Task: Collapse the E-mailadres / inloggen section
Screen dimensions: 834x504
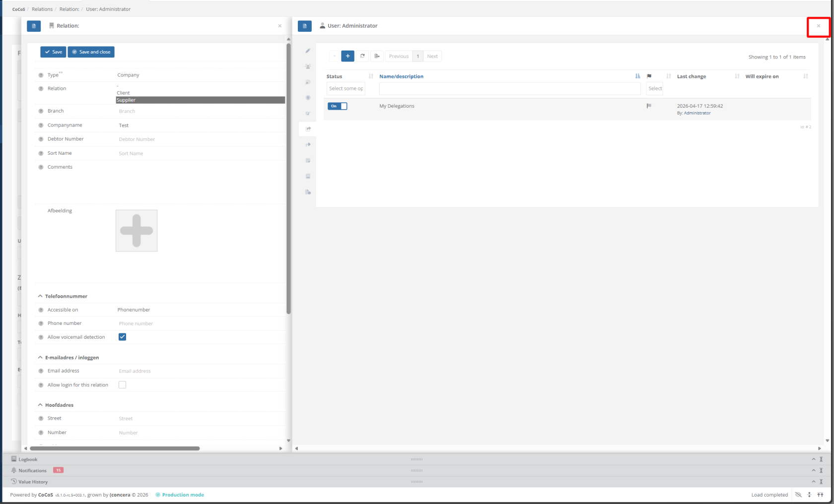Action: click(40, 357)
